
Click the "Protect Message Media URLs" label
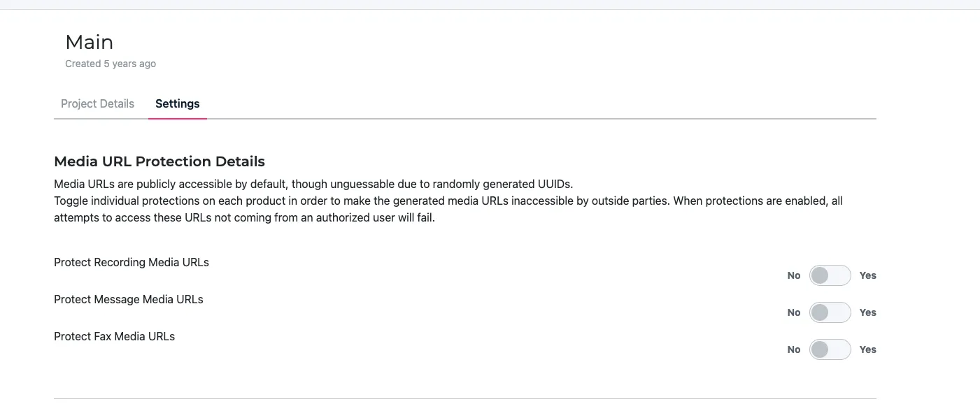coord(129,300)
